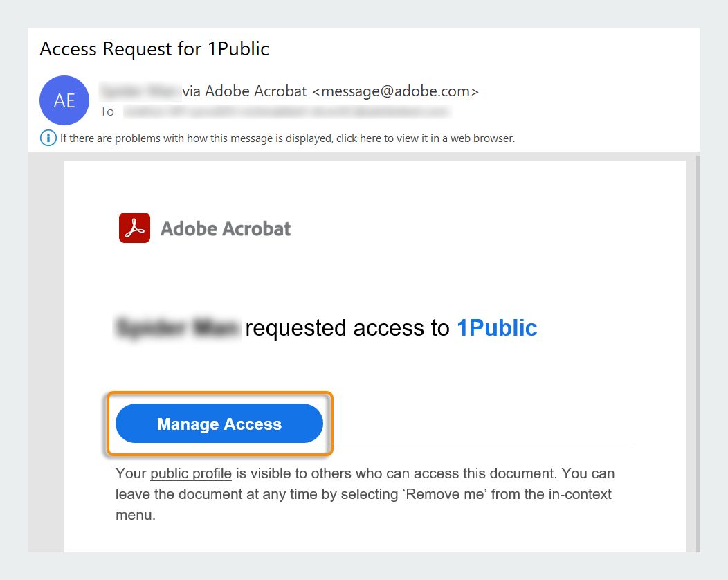Click the Adobe Acrobat wordmark text

pos(226,227)
